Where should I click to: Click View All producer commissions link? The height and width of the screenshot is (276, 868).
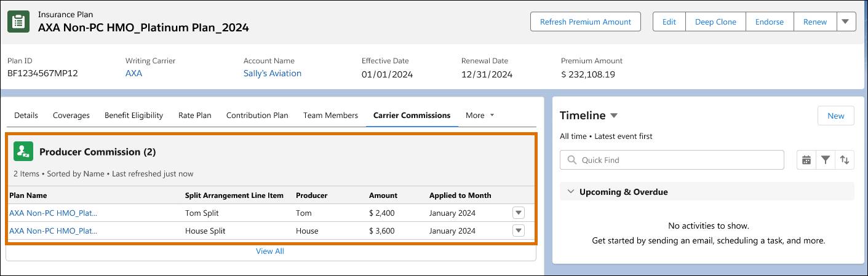[x=270, y=251]
